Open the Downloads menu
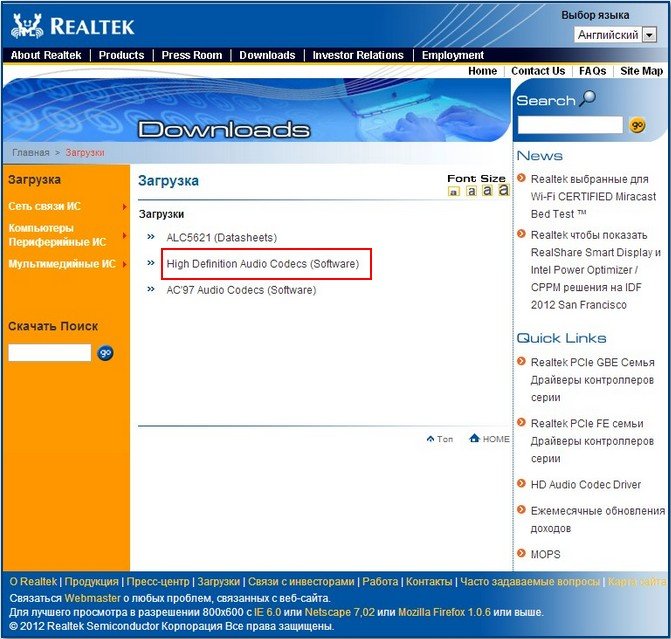The width and height of the screenshot is (671, 639). coord(267,55)
